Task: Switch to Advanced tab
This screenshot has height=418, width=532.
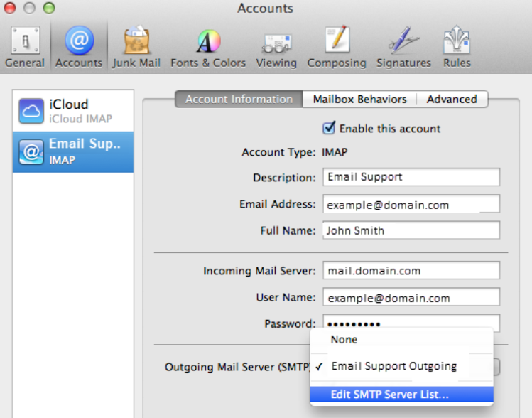Action: pos(452,100)
